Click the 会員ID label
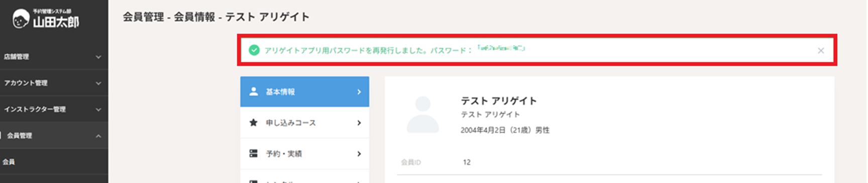This screenshot has height=183, width=868. pyautogui.click(x=411, y=162)
